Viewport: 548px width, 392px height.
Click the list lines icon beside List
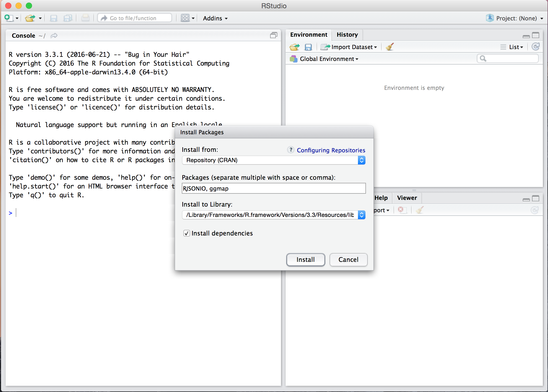coord(503,47)
